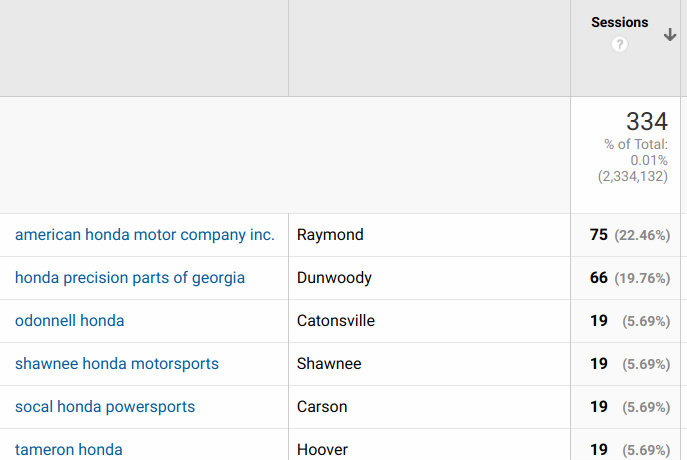Select the Sessions column header label
Viewport: 687px width, 460px height.
pos(620,22)
